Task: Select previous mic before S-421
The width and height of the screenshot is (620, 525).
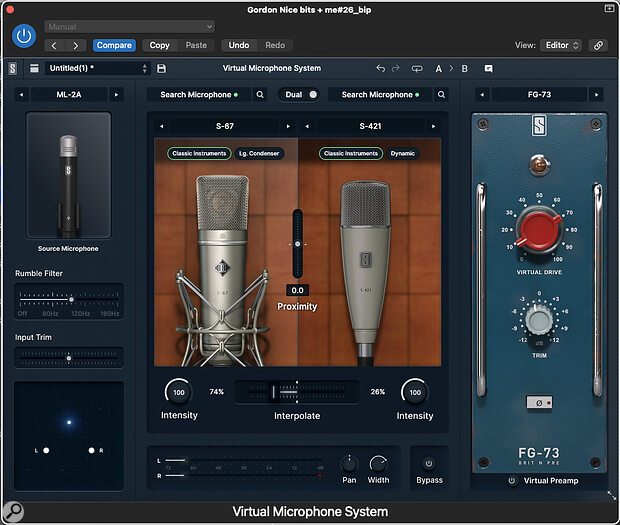Action: 307,127
